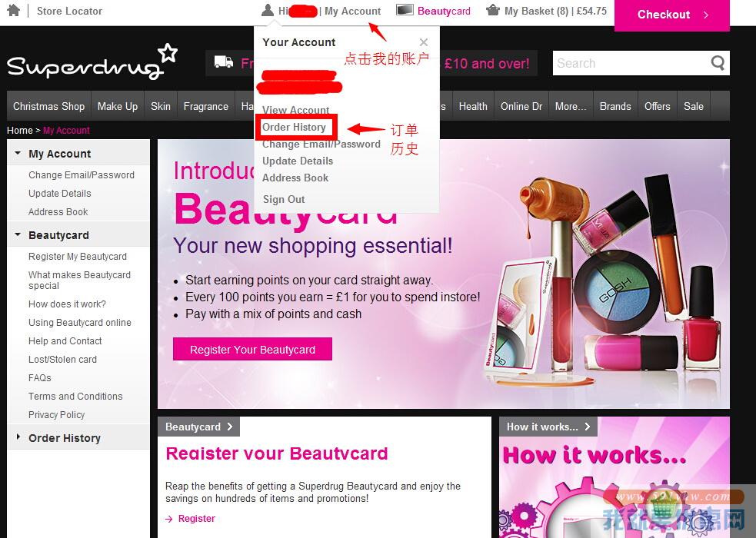756x538 pixels.
Task: Open sidebar Change Email/Password link
Action: tap(82, 174)
